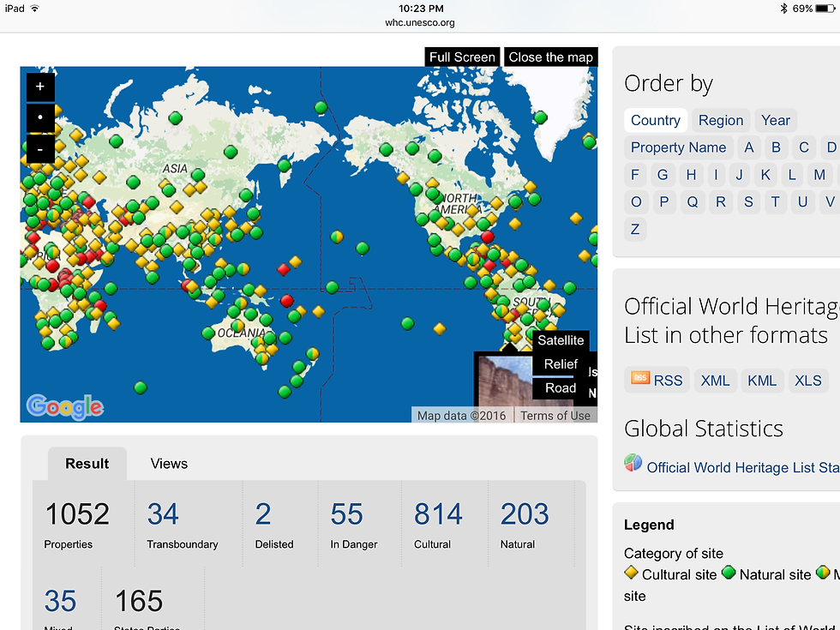Screen dimensions: 840x630
Task: Click the Map data ©2016 text
Action: coord(461,416)
